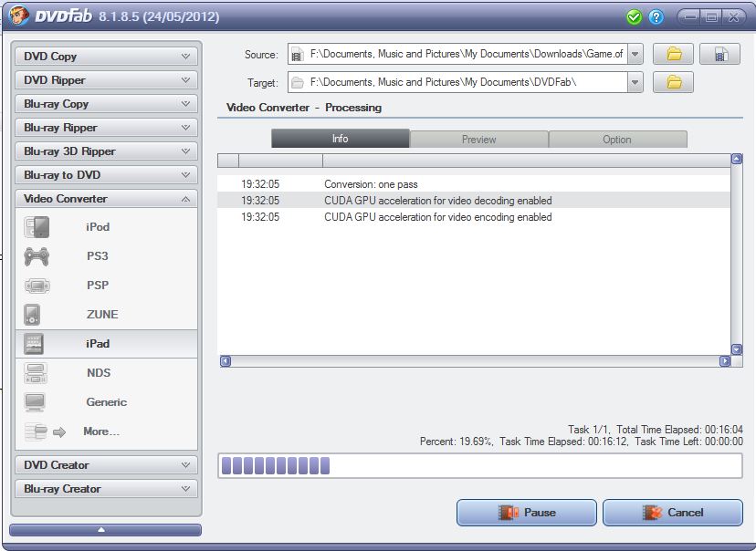Expand DVD Creator section

[106, 464]
